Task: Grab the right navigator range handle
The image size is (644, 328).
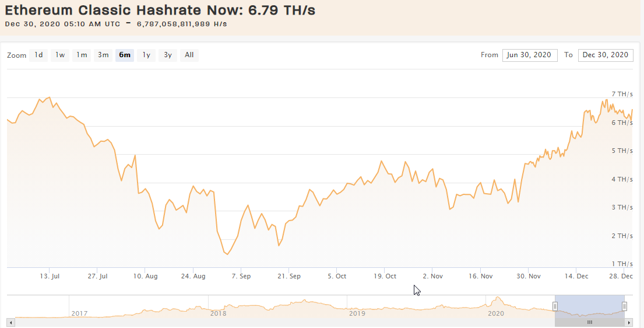Action: (x=625, y=306)
